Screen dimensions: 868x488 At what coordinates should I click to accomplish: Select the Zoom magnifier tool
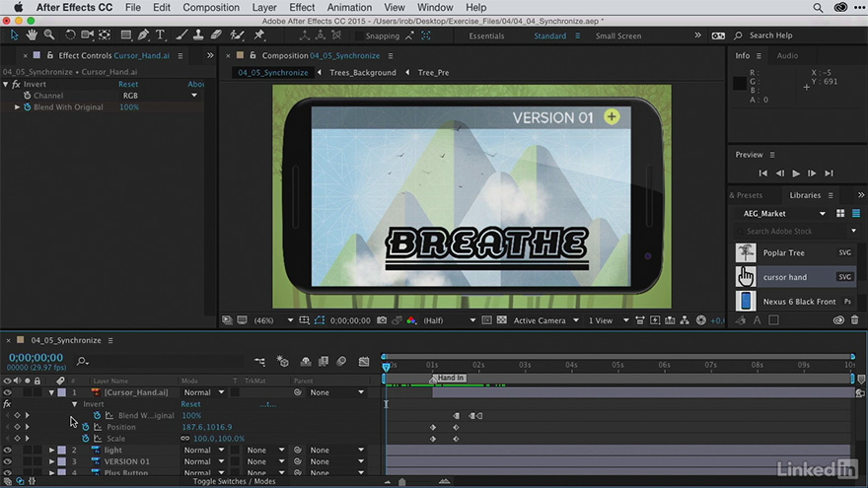[49, 35]
